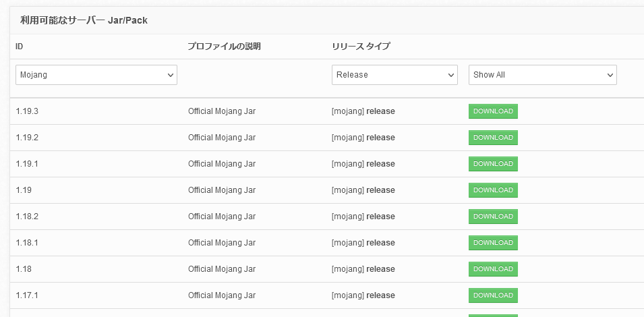Viewport: 644px width, 317px height.
Task: Click [mojang] release in 1.18.2 row
Action: pos(363,217)
